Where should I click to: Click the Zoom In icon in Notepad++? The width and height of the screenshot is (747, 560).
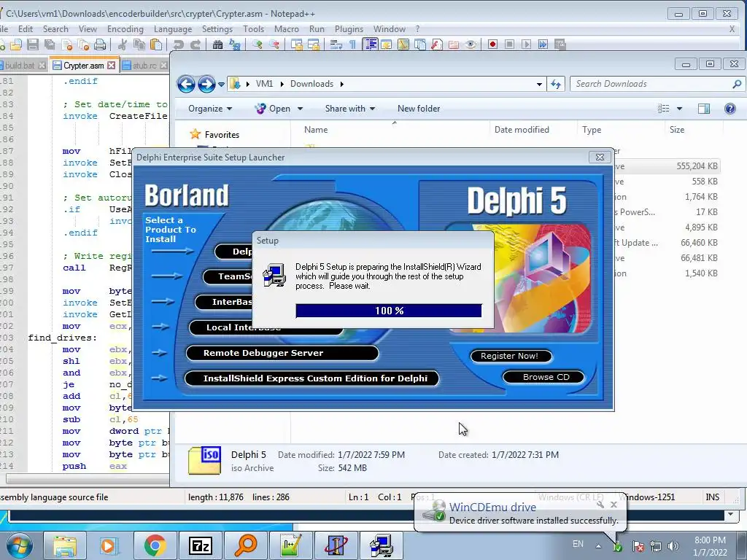[x=258, y=44]
